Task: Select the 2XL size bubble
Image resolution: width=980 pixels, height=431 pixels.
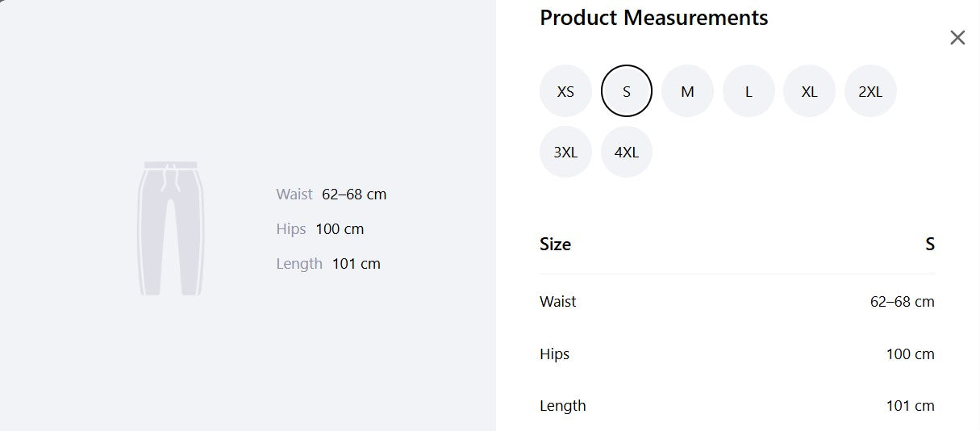Action: 870,91
